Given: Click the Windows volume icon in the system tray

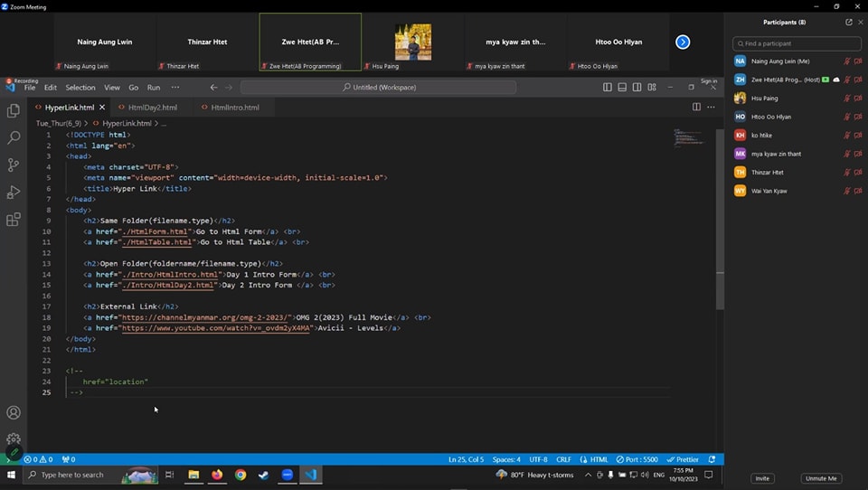Looking at the screenshot, I should point(645,475).
